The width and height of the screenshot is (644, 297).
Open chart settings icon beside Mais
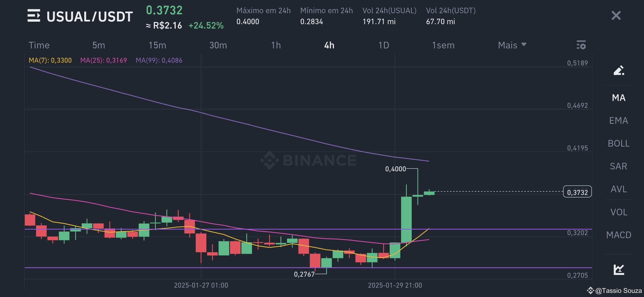point(581,45)
